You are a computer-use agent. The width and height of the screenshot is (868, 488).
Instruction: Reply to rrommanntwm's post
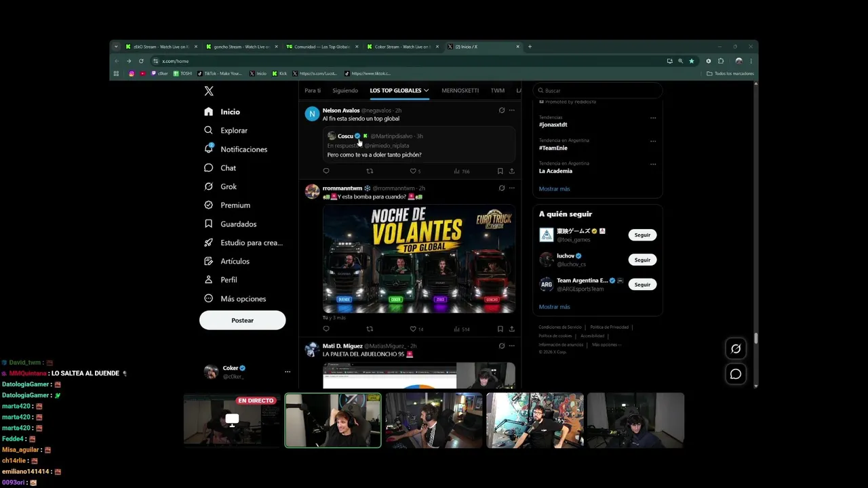click(x=326, y=329)
